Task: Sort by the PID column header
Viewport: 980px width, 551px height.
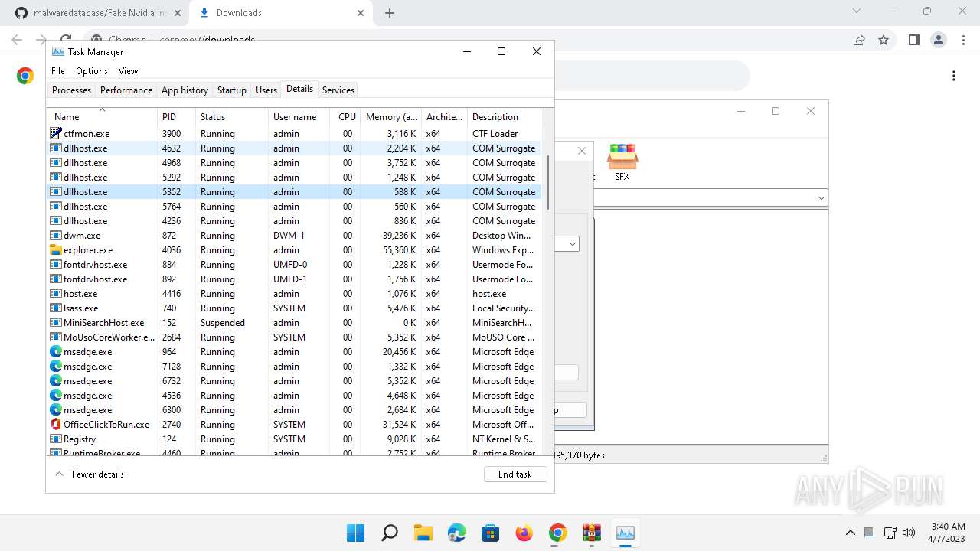Action: coord(176,116)
